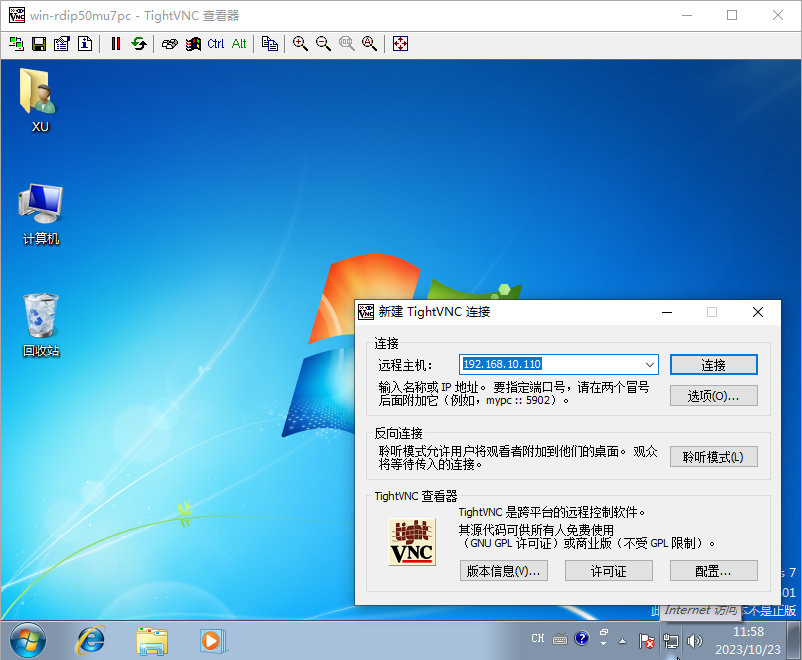Expand the 远程主机 address dropdown
The image size is (802, 660).
pyautogui.click(x=649, y=364)
